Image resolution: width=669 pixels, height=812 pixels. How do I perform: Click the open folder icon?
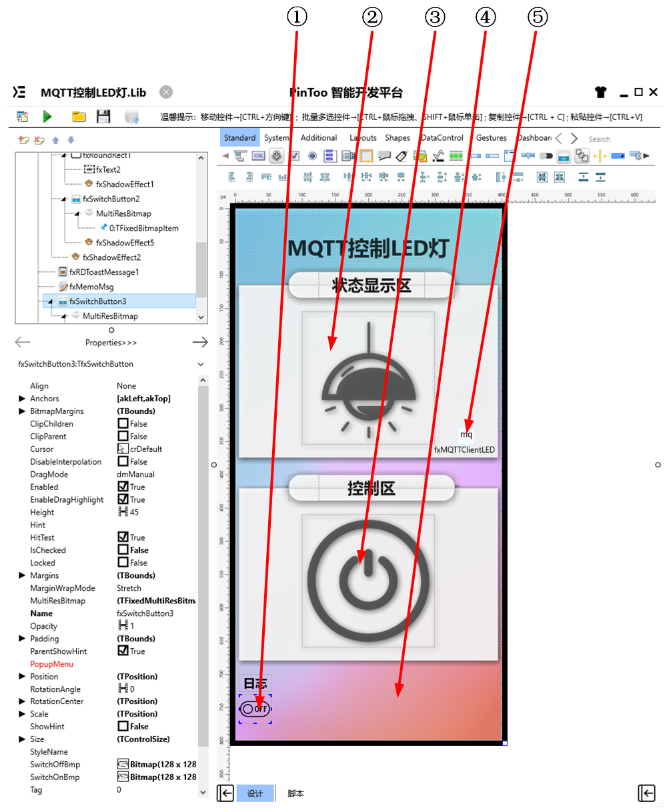coord(79,117)
